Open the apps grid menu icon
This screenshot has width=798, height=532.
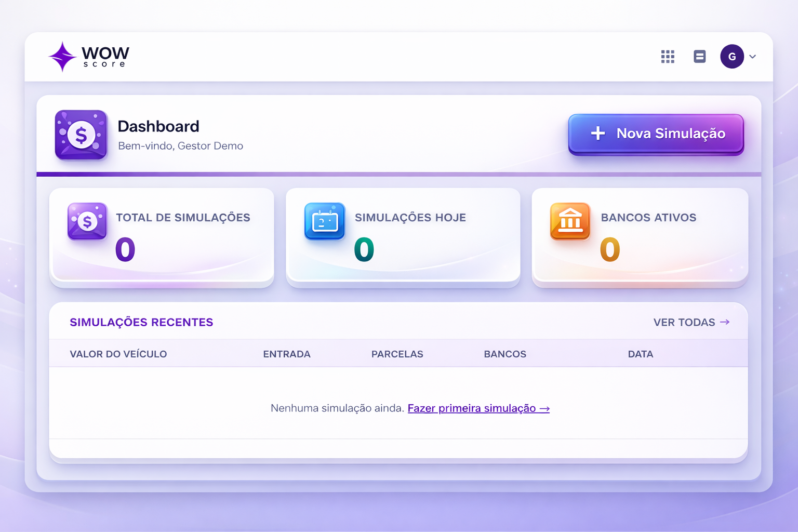click(x=668, y=57)
